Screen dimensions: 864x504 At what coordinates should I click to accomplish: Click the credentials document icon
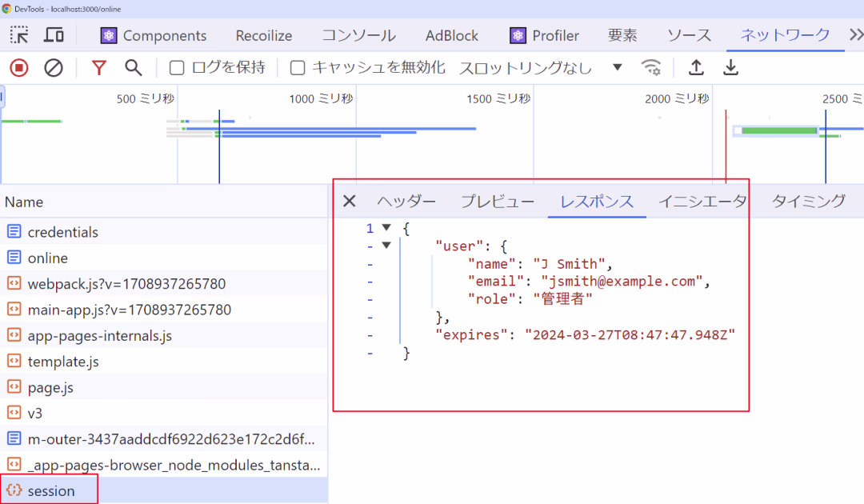pyautogui.click(x=14, y=231)
